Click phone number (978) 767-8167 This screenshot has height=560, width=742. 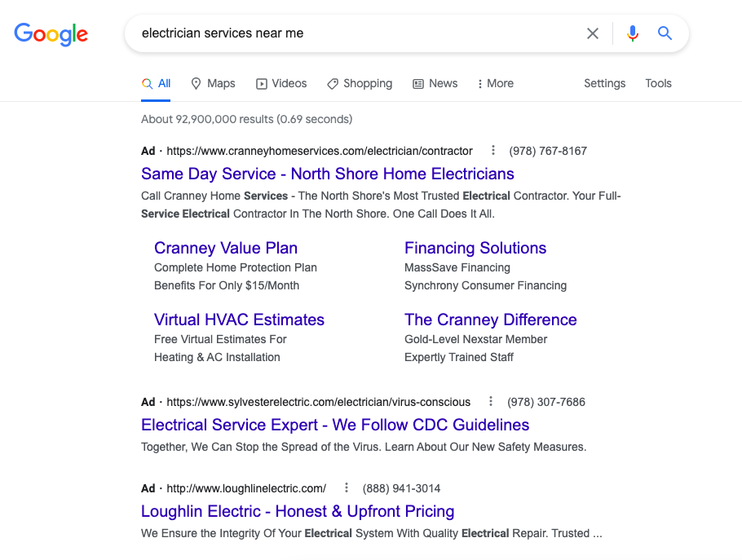click(x=548, y=151)
